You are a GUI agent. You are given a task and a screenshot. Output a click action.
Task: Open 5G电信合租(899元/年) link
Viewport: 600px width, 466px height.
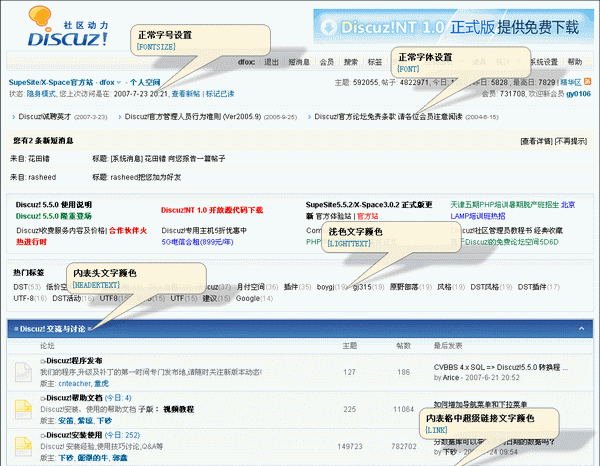pyautogui.click(x=197, y=242)
